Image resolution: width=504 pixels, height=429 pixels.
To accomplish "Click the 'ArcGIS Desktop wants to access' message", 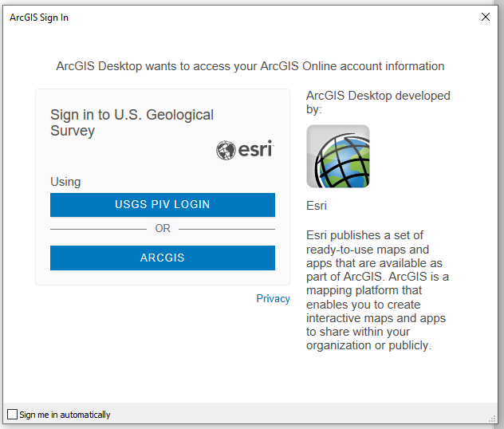I will [250, 66].
